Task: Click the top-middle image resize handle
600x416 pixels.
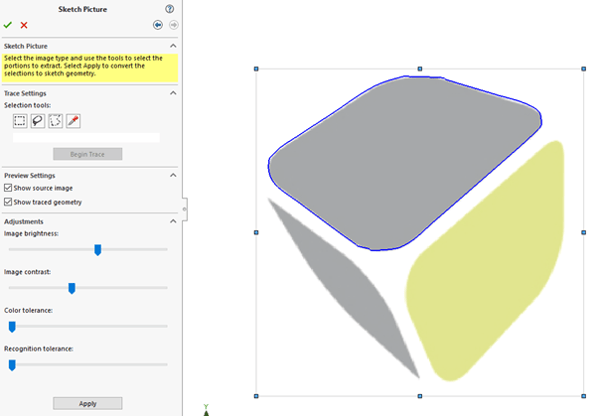Action: [420, 69]
